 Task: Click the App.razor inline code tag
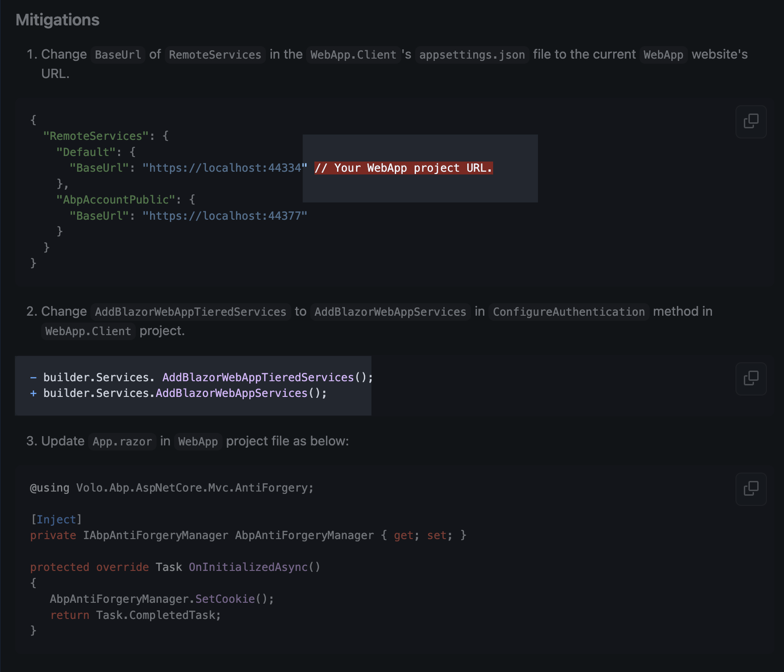point(122,442)
